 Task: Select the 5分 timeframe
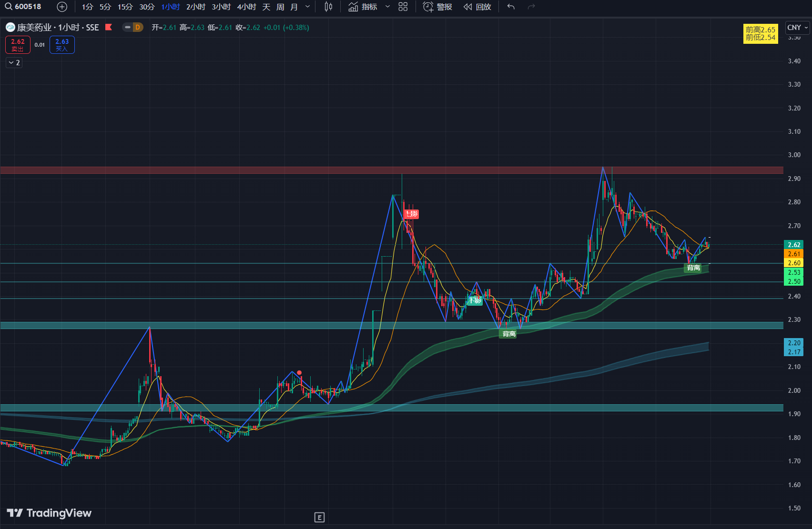pyautogui.click(x=105, y=7)
